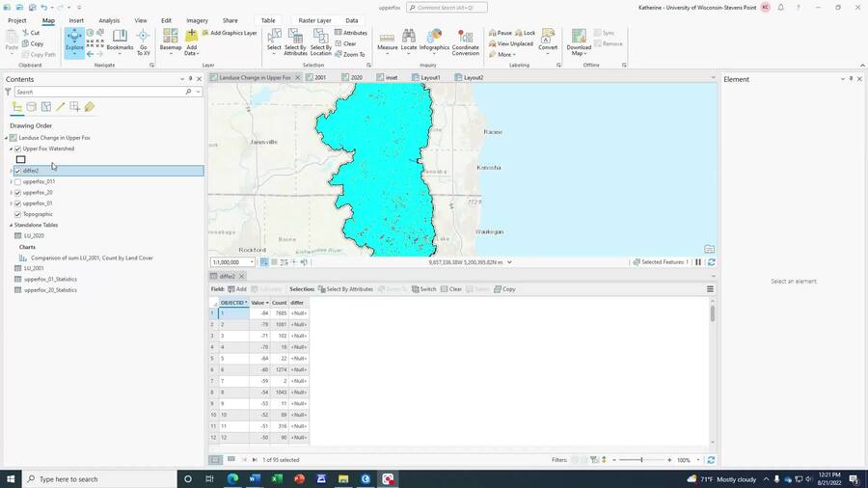Open the Analysis ribbon tab
Image resolution: width=868 pixels, height=488 pixels.
coord(109,20)
